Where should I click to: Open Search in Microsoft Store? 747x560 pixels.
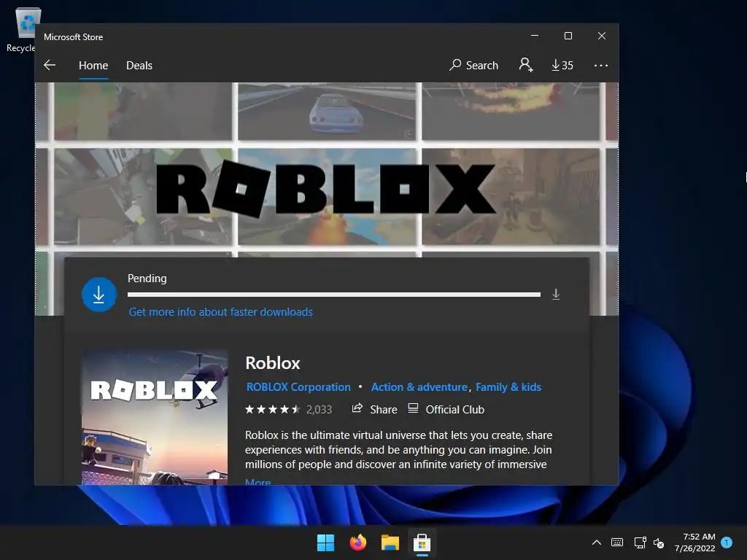tap(473, 65)
